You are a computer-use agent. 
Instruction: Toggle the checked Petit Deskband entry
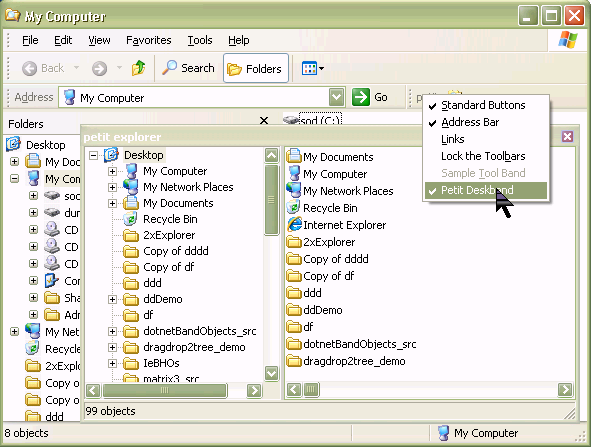pyautogui.click(x=485, y=190)
